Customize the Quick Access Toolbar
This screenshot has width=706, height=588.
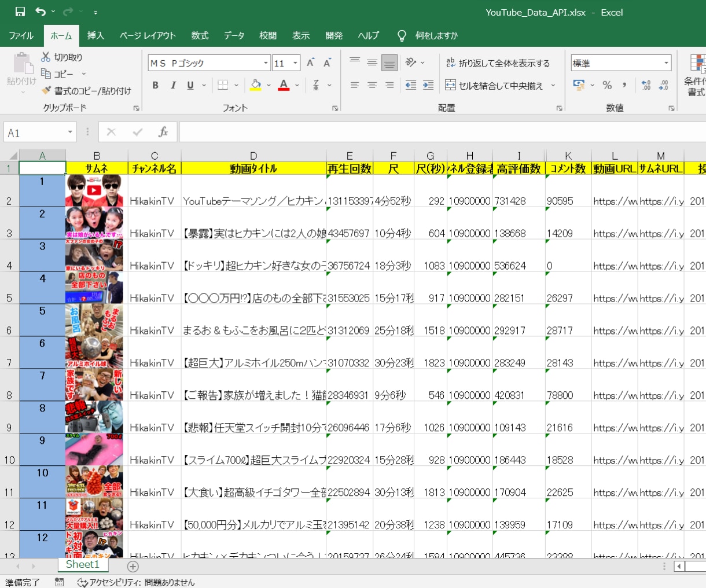pyautogui.click(x=95, y=12)
